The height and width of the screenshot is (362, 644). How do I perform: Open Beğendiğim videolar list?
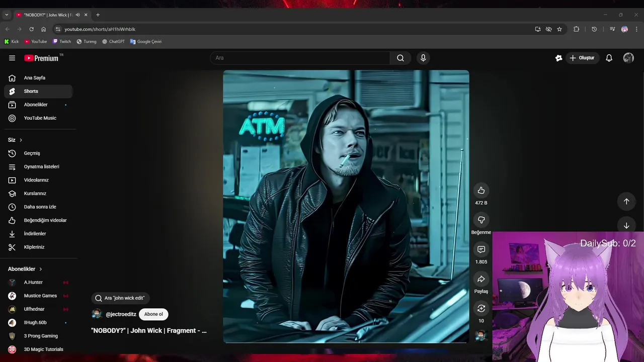[38, 220]
